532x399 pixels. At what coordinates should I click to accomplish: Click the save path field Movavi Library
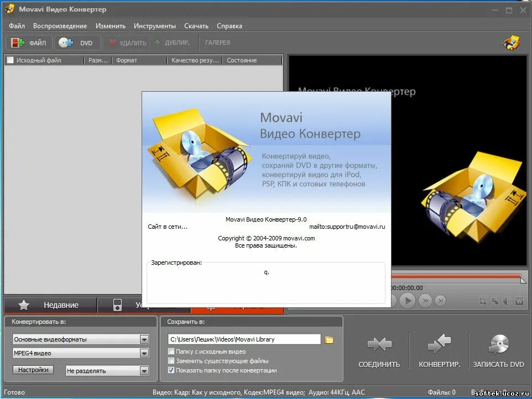pyautogui.click(x=244, y=339)
